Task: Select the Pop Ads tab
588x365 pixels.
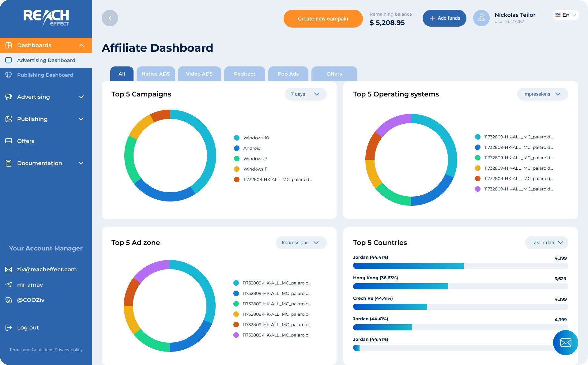Action: point(288,74)
